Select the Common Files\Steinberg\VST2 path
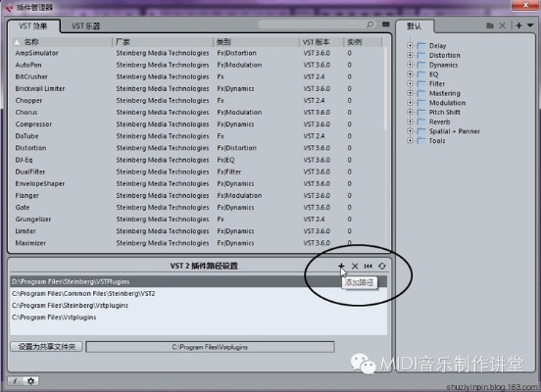This screenshot has width=541, height=392. click(198, 294)
